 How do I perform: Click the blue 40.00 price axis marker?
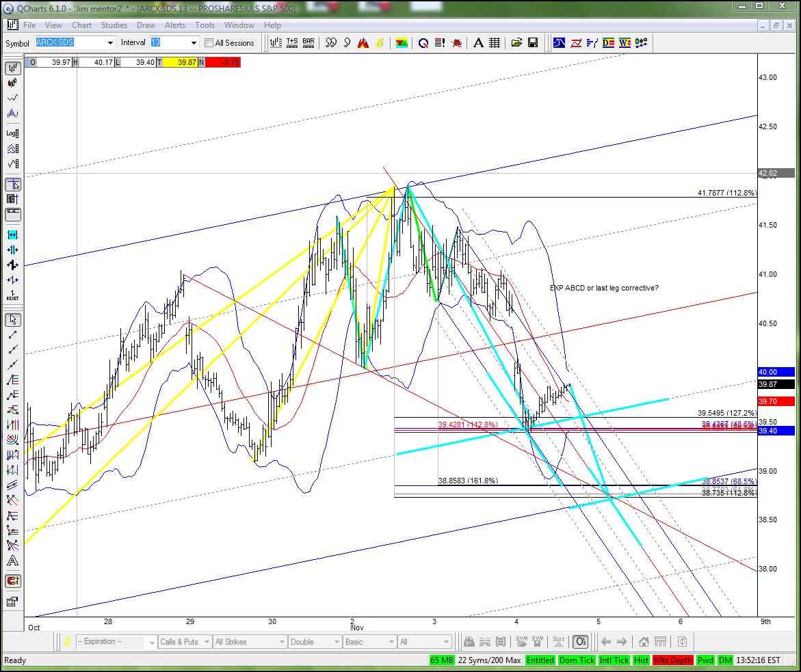tap(776, 373)
